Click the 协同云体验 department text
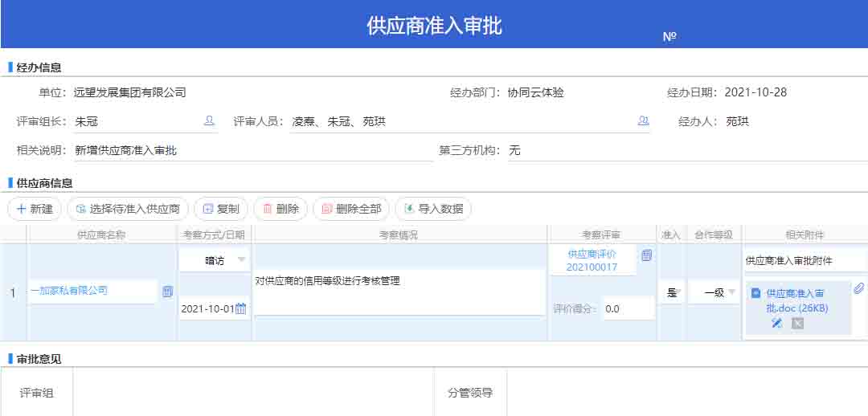The image size is (868, 416). [536, 92]
